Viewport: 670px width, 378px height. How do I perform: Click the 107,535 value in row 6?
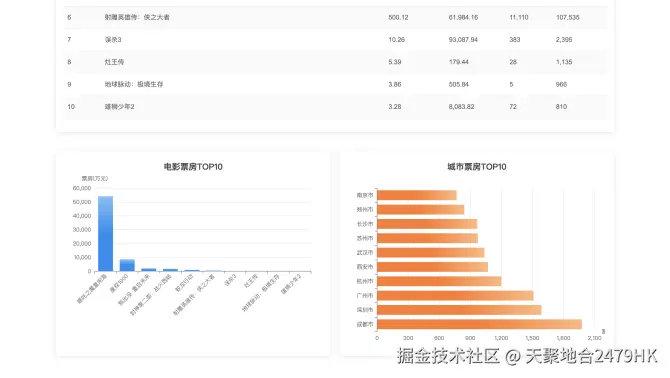point(567,18)
